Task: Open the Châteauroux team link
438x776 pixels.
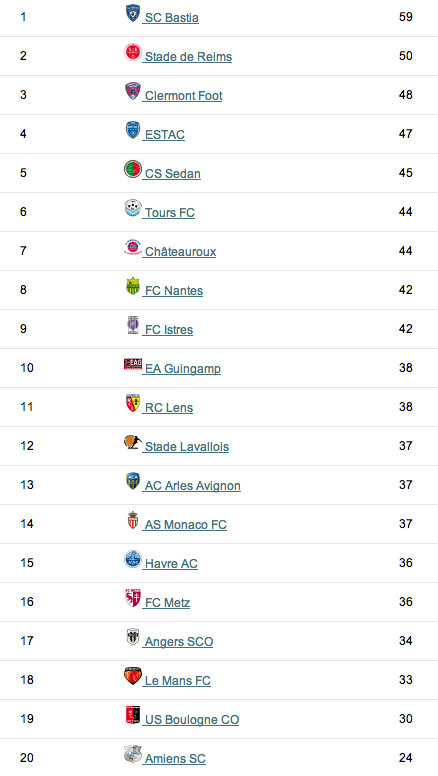Action: click(x=181, y=252)
